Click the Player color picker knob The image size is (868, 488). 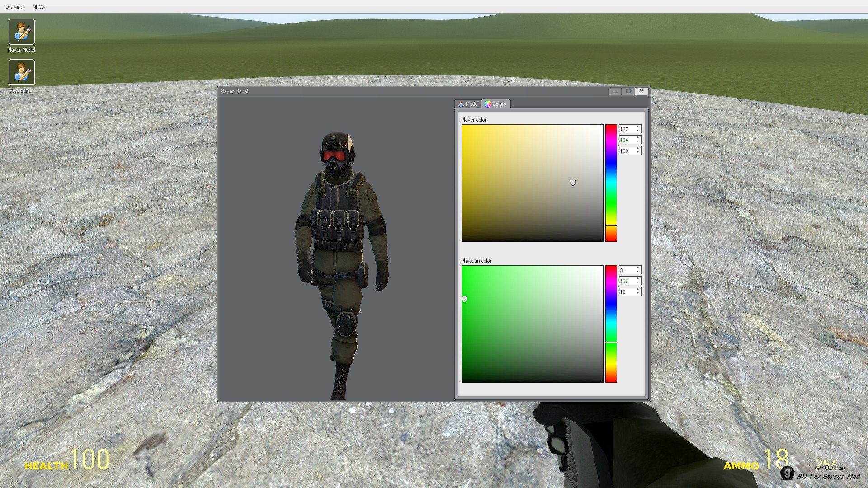pyautogui.click(x=573, y=183)
